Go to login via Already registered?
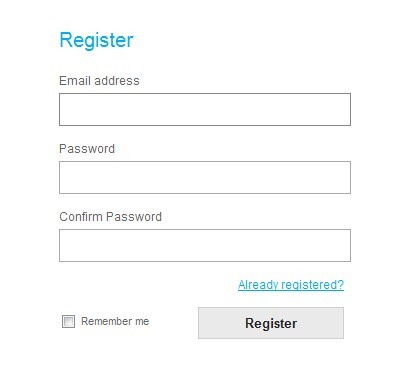The height and width of the screenshot is (392, 406). (x=291, y=285)
